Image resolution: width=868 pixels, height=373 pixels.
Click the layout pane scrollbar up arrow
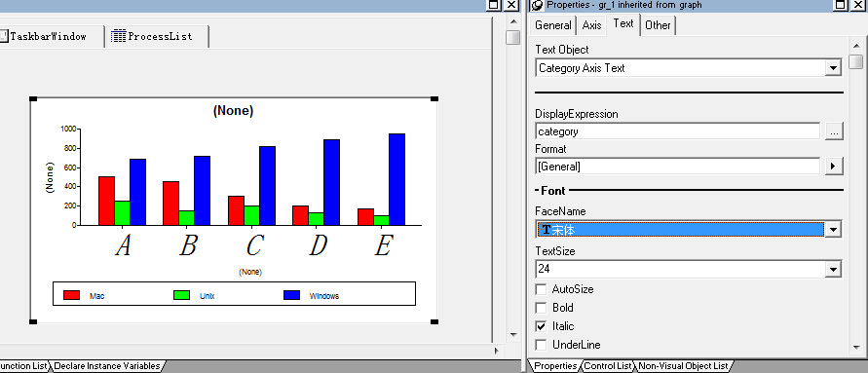point(513,21)
